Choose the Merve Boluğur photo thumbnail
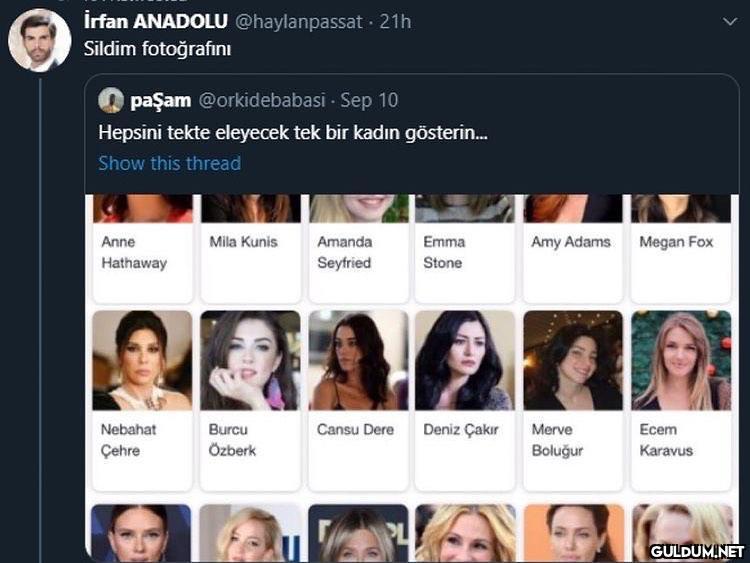750x563 pixels. tap(573, 360)
